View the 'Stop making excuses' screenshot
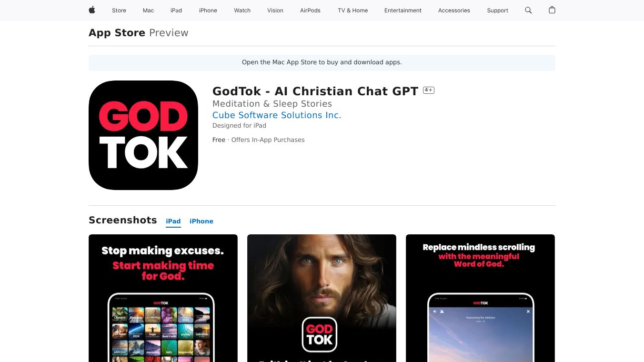Image resolution: width=644 pixels, height=362 pixels. 163,298
